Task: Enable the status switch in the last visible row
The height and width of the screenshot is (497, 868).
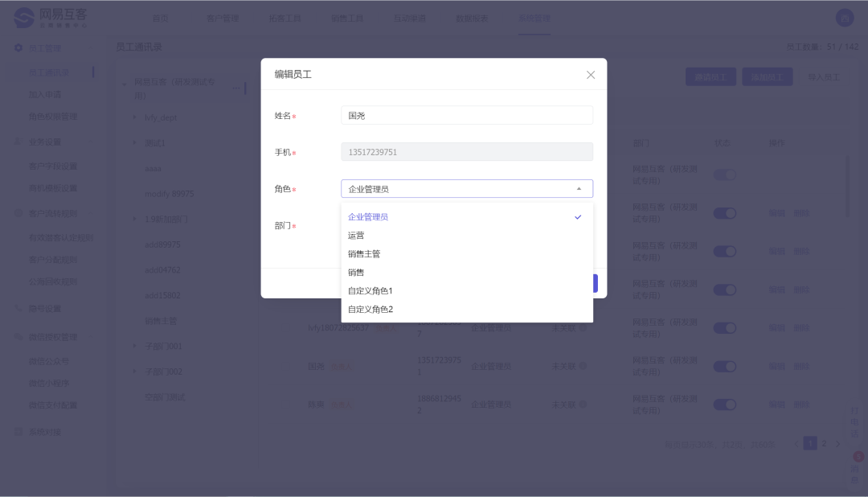Action: pos(725,405)
